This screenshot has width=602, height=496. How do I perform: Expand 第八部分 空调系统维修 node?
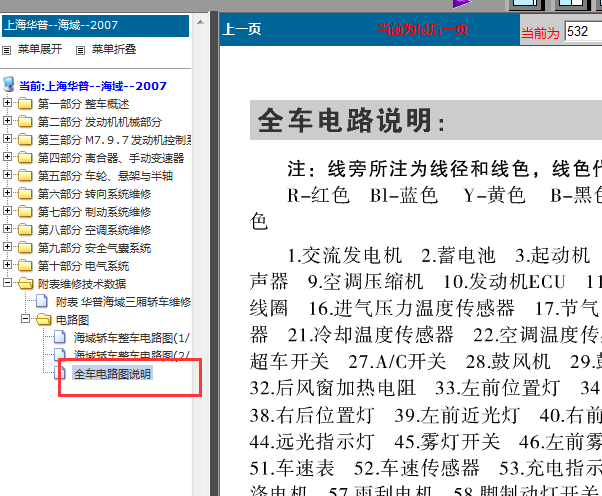click(7, 229)
